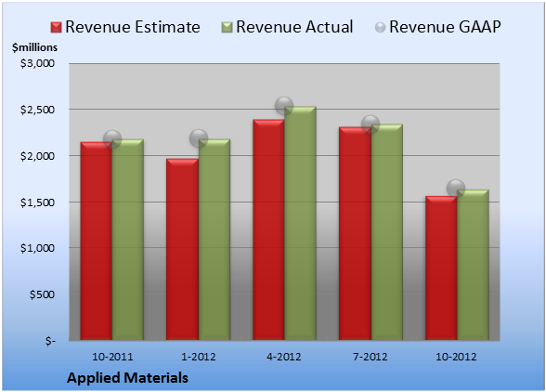Viewport: 546px width, 392px height.
Task: Click the gray Revenue GAAP legend marker
Action: click(380, 27)
